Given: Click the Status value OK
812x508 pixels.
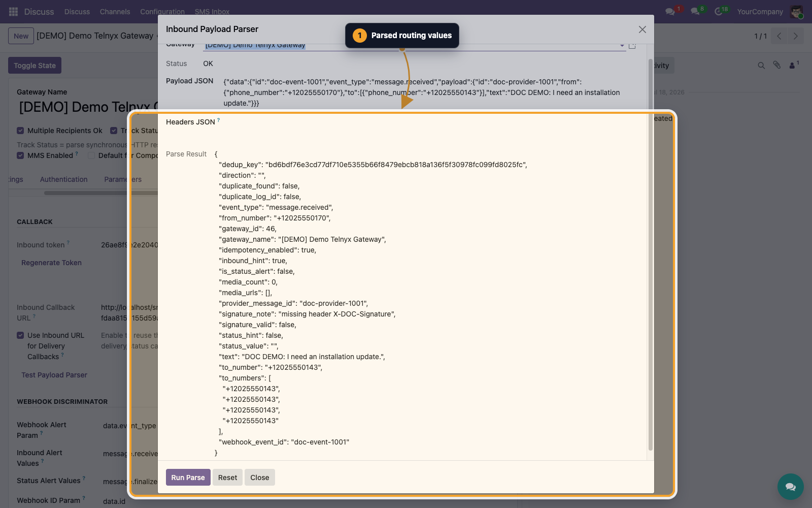Looking at the screenshot, I should [208, 63].
